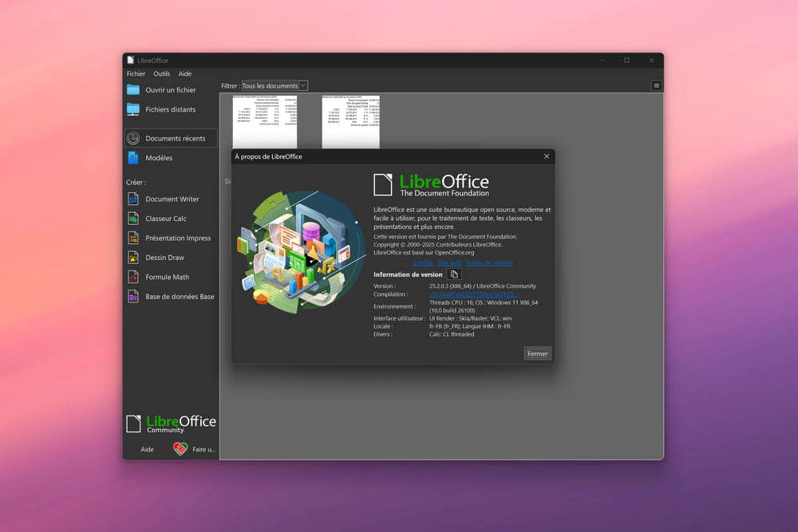The height and width of the screenshot is (532, 798).
Task: Open the Aide menu in the menu bar
Action: pos(185,73)
